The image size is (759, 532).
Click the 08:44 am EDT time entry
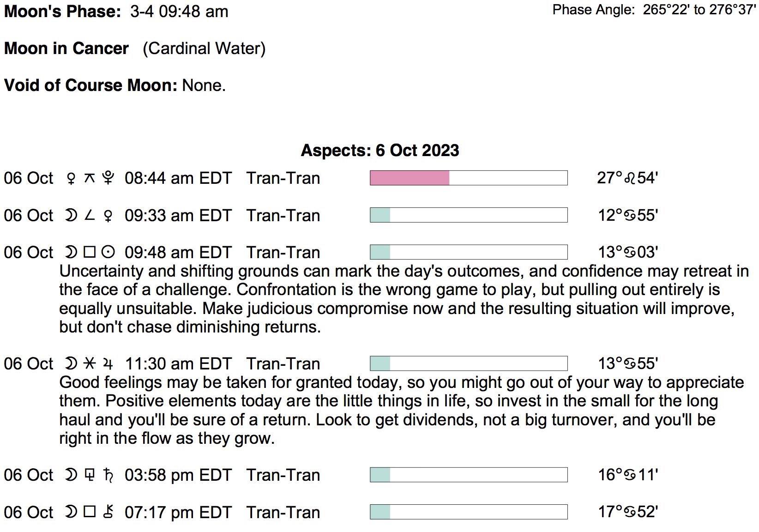(x=178, y=178)
